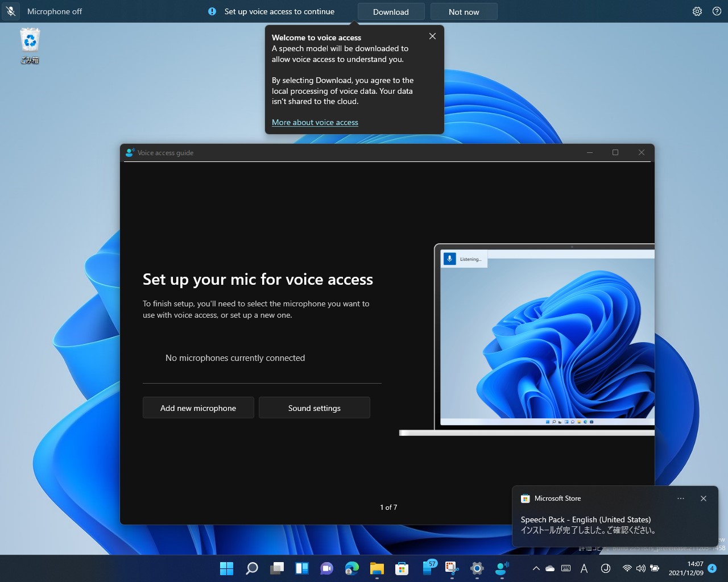Open Snipping Tool from the taskbar
Viewport: 728px width, 582px height.
coord(452,568)
